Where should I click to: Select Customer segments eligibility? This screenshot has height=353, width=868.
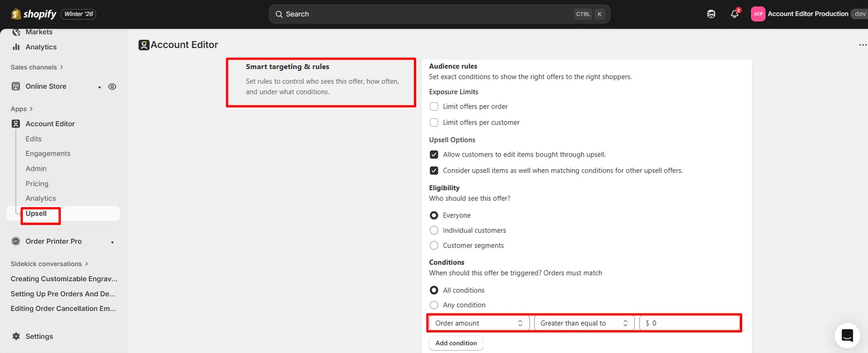(434, 246)
